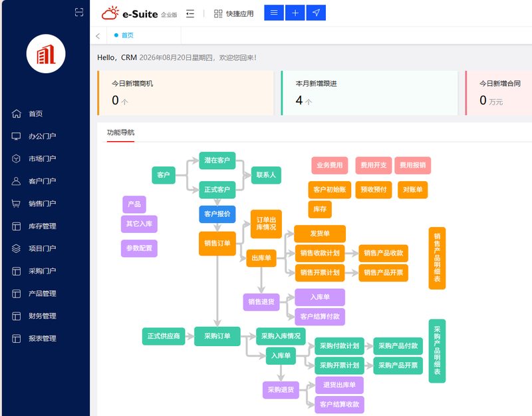Open the 订单出库情况 node
The image size is (532, 416).
tap(266, 224)
